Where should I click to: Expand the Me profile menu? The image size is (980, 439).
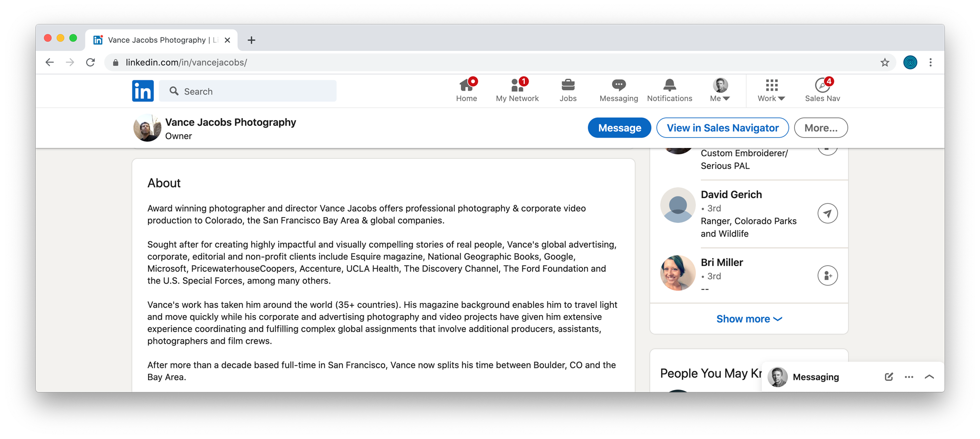pyautogui.click(x=720, y=90)
